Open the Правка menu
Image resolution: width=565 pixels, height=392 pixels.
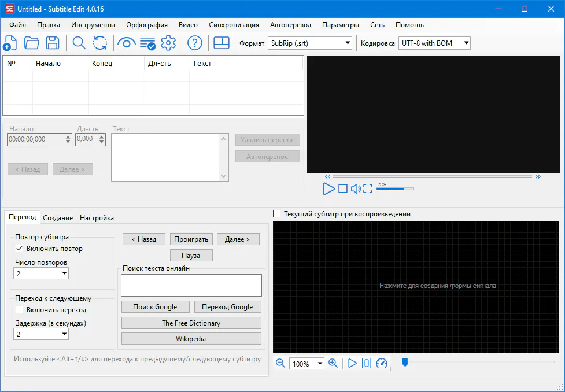[48, 25]
